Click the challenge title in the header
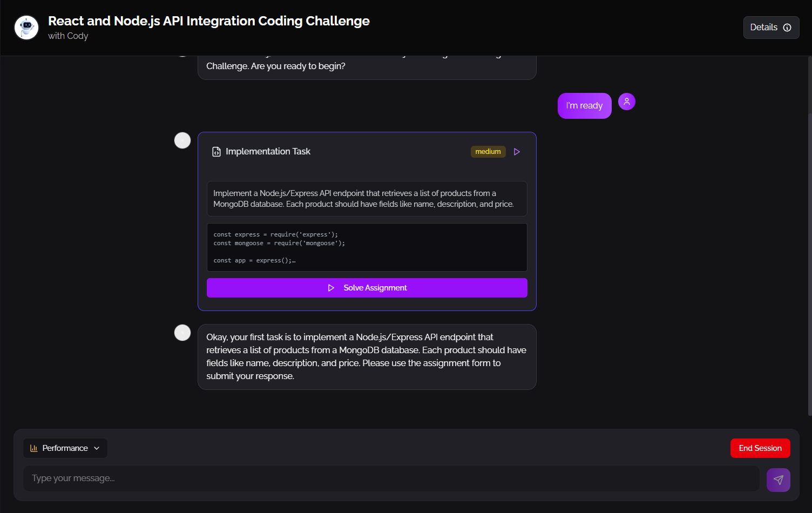This screenshot has height=513, width=812. point(209,21)
